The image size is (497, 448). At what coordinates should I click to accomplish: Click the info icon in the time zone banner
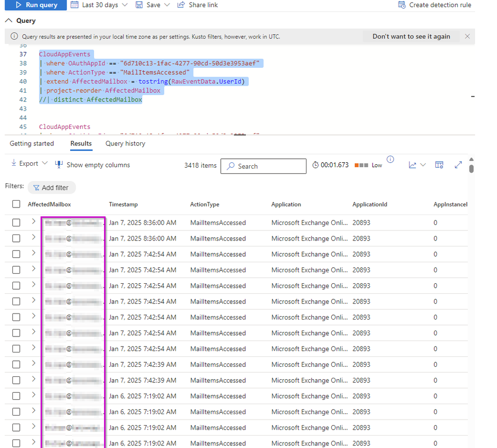(14, 36)
